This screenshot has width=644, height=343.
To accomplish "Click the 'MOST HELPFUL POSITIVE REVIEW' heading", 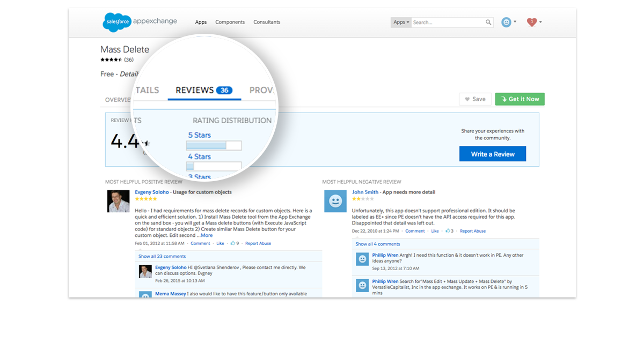I will (143, 182).
